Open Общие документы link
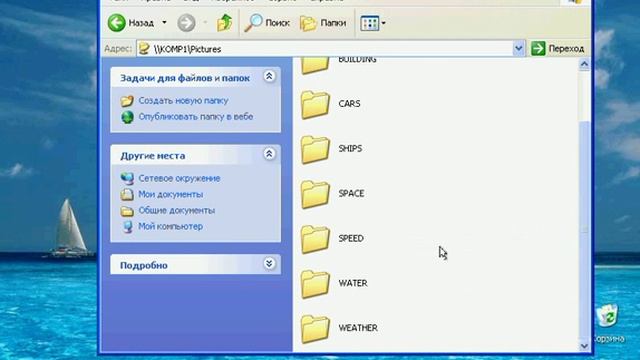This screenshot has height=360, width=640. (176, 210)
